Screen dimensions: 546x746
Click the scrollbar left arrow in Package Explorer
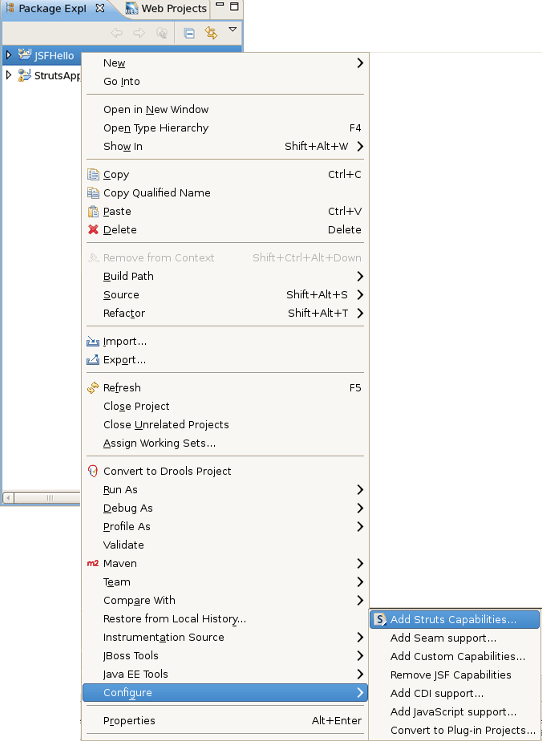coord(8,498)
